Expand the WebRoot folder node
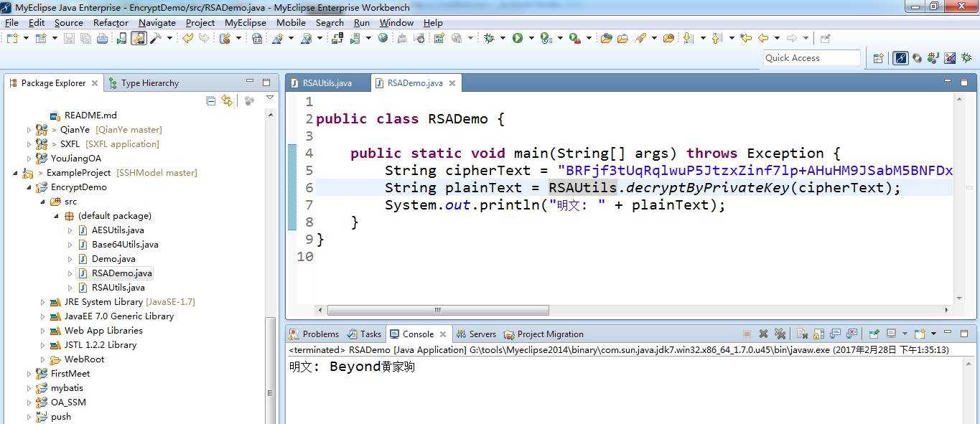This screenshot has width=980, height=424. click(43, 359)
